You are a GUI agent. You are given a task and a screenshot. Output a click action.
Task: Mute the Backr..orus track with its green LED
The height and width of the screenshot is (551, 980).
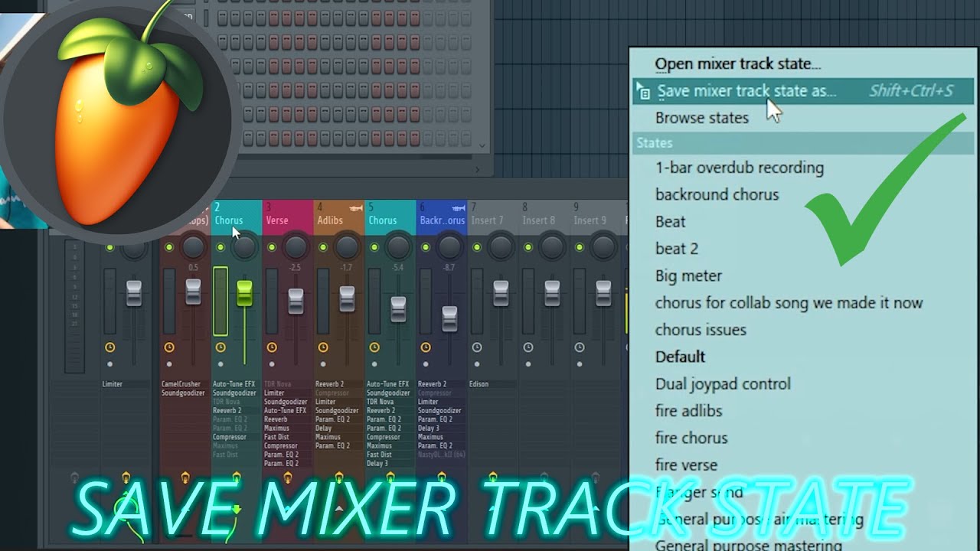pyautogui.click(x=426, y=247)
